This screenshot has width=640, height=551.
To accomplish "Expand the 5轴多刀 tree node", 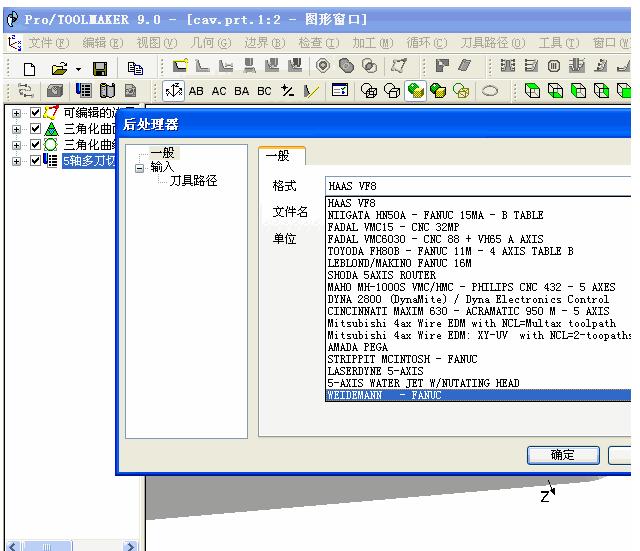I will tap(16, 161).
